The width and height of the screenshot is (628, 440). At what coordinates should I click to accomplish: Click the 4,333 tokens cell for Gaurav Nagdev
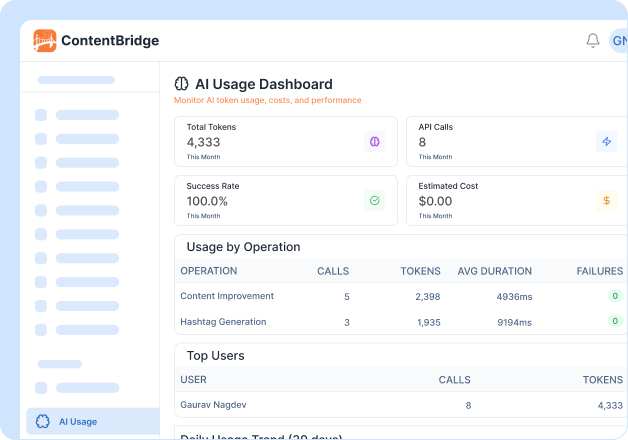pos(610,406)
